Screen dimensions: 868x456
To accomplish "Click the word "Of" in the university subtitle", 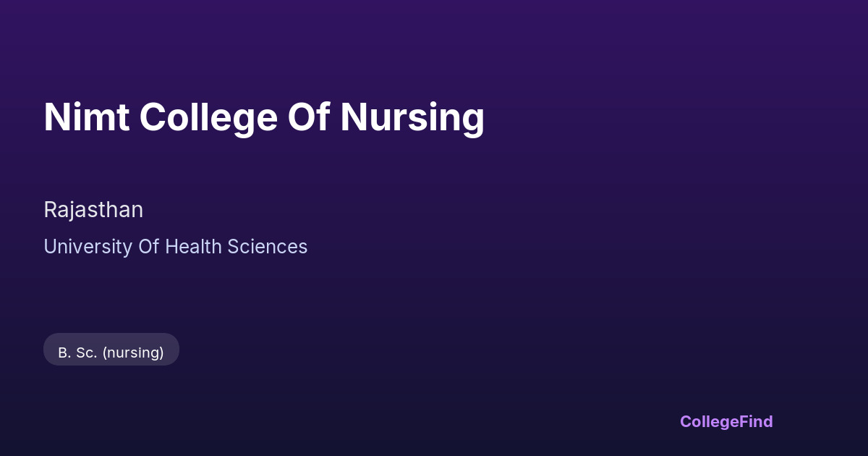I will [x=149, y=247].
